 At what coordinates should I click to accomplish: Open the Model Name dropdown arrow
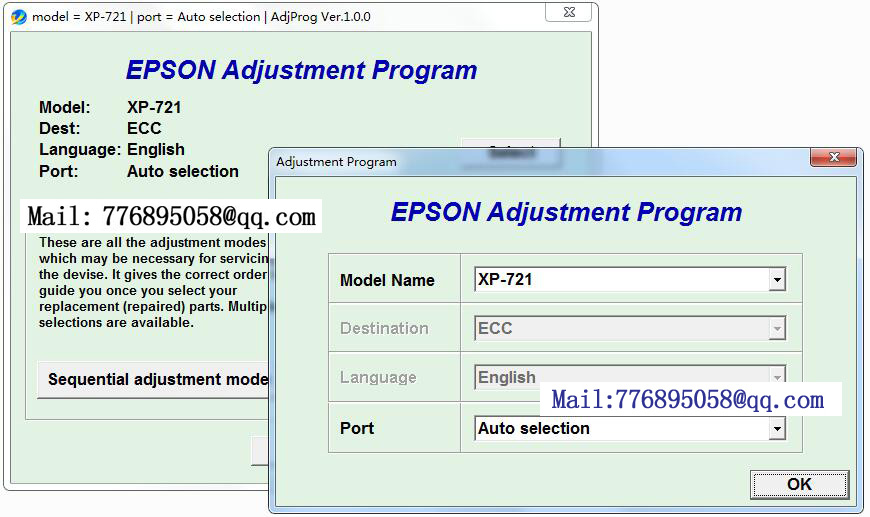tap(777, 280)
